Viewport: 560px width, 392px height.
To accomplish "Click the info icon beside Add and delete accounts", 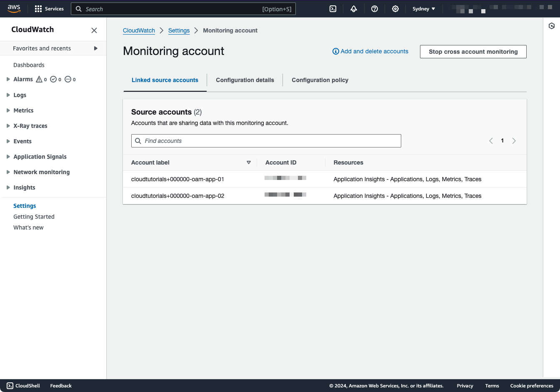I will pos(335,51).
